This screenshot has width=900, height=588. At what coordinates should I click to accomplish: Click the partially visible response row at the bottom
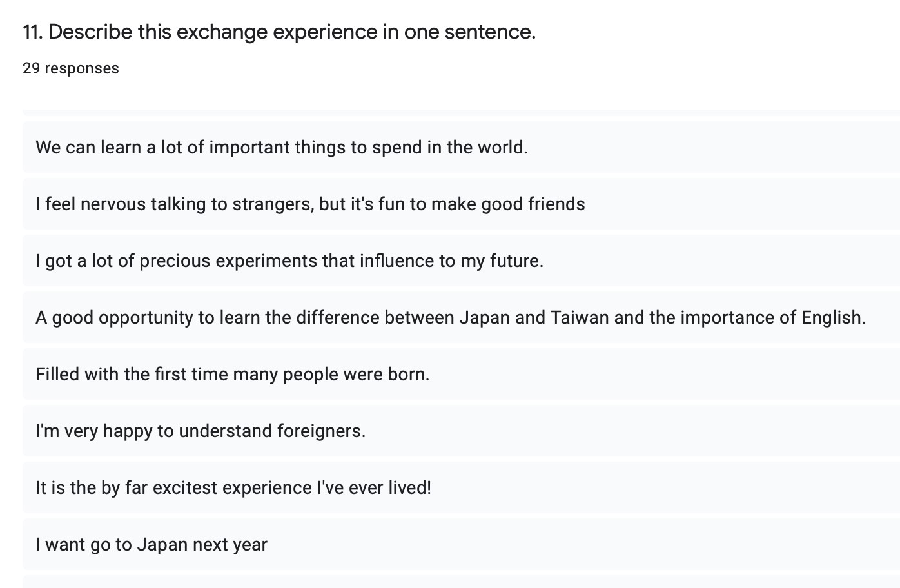(x=461, y=582)
